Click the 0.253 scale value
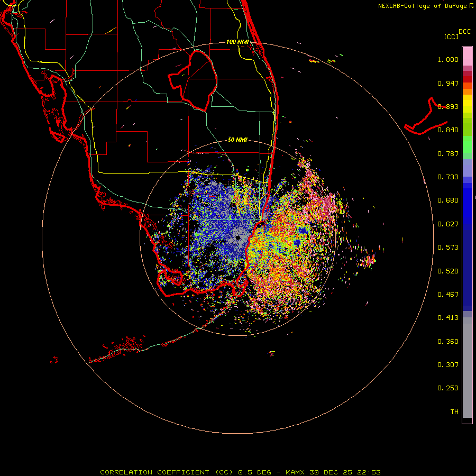The height and width of the screenshot is (476, 476). coord(448,388)
